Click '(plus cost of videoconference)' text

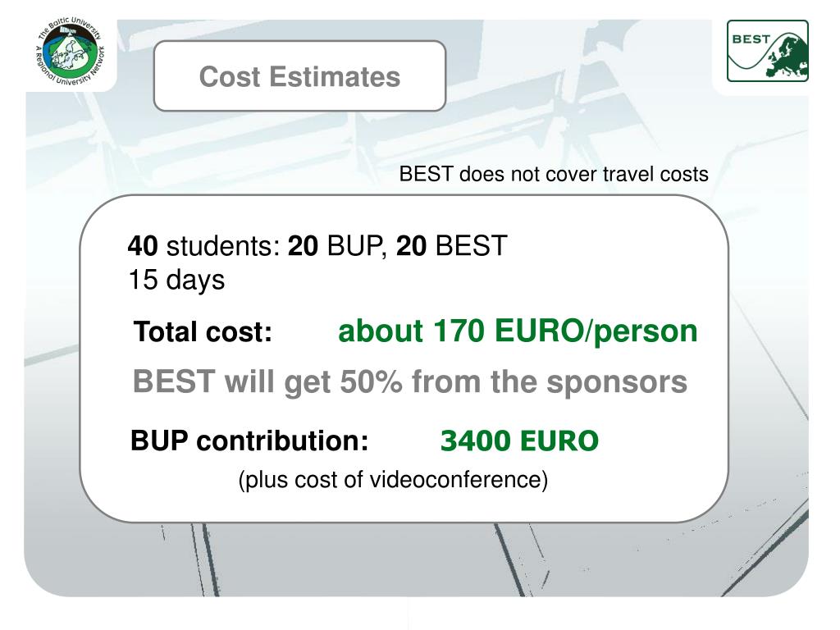[x=393, y=479]
